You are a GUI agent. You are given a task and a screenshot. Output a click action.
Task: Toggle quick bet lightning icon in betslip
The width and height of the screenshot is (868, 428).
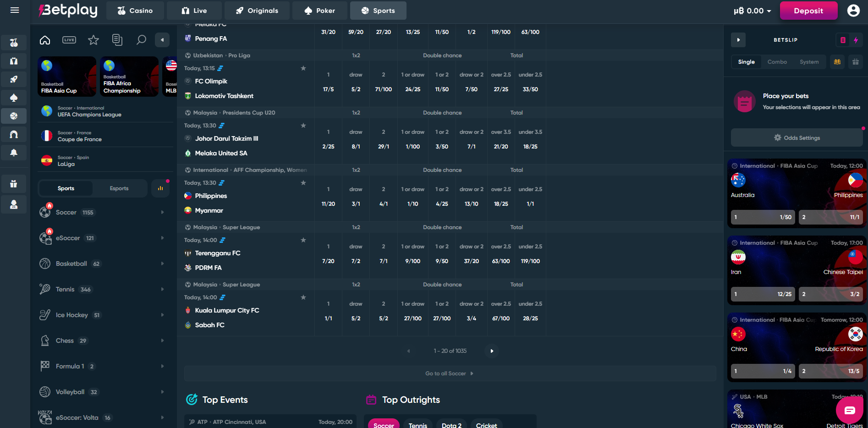pos(856,40)
